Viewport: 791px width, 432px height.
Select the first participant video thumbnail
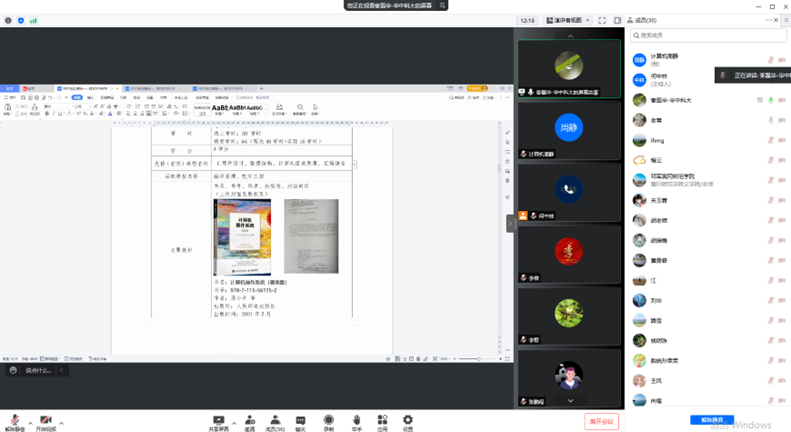(569, 66)
